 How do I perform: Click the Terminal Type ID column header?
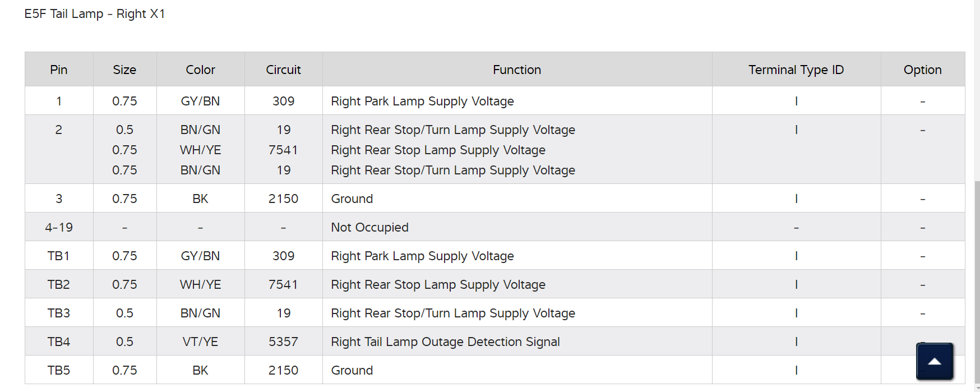click(x=796, y=70)
